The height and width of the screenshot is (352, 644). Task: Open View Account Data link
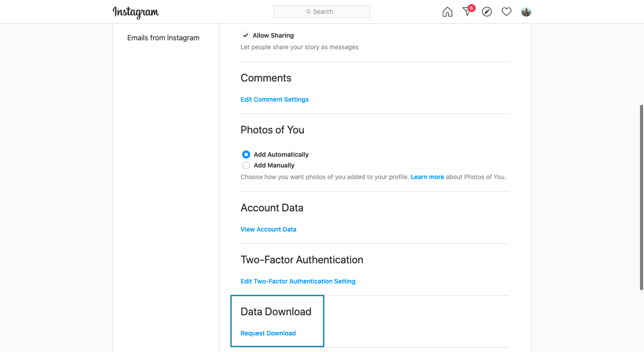click(x=269, y=229)
